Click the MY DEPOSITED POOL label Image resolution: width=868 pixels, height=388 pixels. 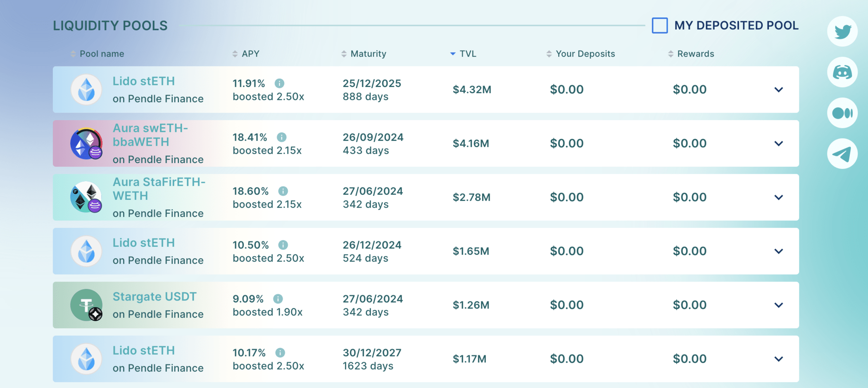click(736, 25)
